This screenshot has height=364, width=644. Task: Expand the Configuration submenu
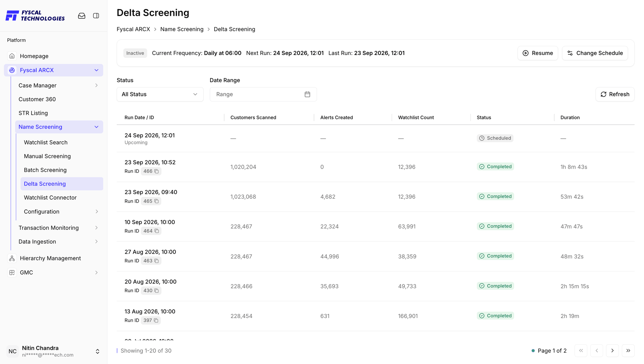(97, 212)
